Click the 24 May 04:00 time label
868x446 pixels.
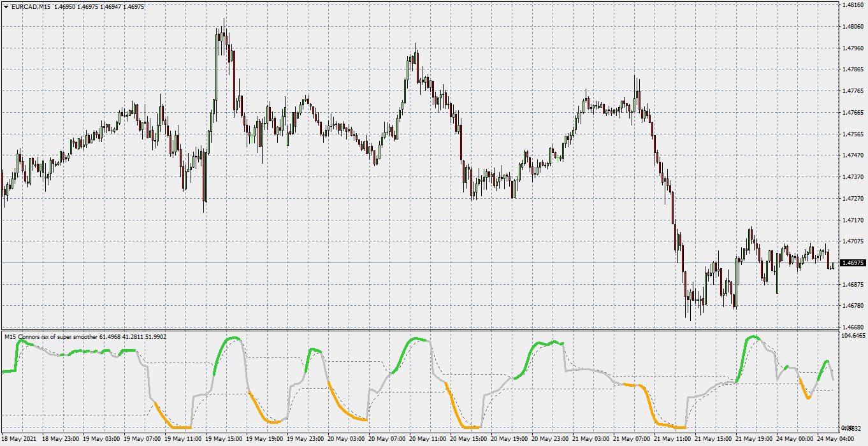836,439
